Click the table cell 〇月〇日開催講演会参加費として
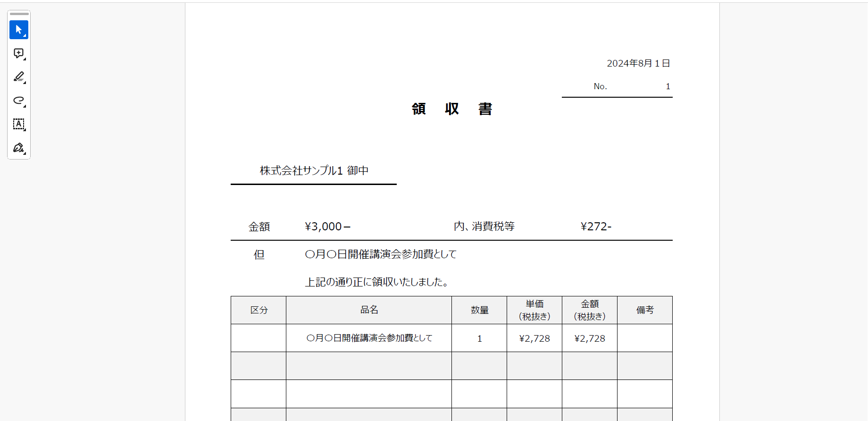 tap(369, 338)
